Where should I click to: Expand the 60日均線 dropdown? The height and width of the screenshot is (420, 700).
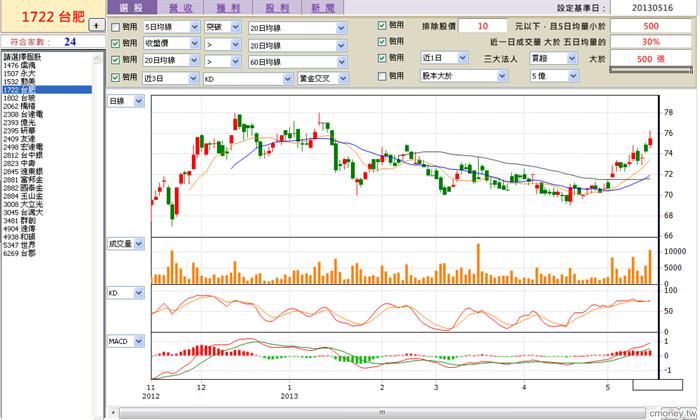click(x=342, y=62)
